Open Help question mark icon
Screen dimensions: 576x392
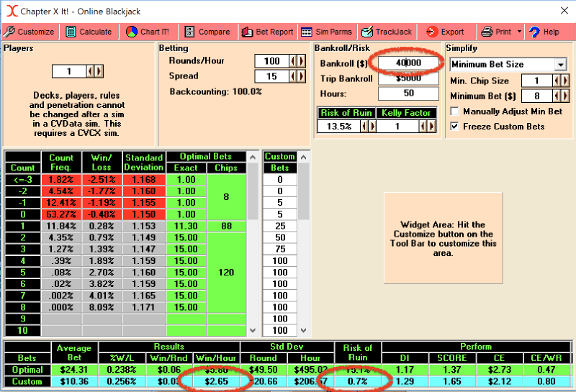coord(534,32)
